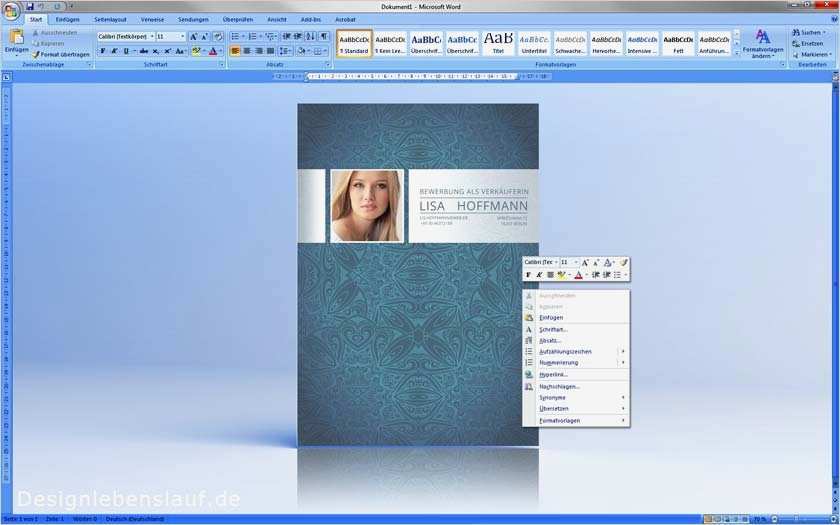The height and width of the screenshot is (525, 840).
Task: Click language indicator Deutsch (Deutschland) in status bar
Action: (135, 519)
